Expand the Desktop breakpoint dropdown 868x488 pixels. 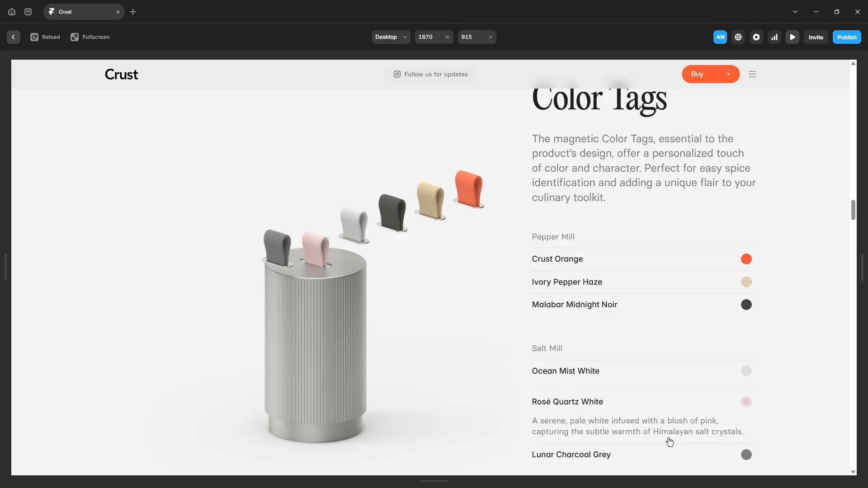[x=391, y=37]
